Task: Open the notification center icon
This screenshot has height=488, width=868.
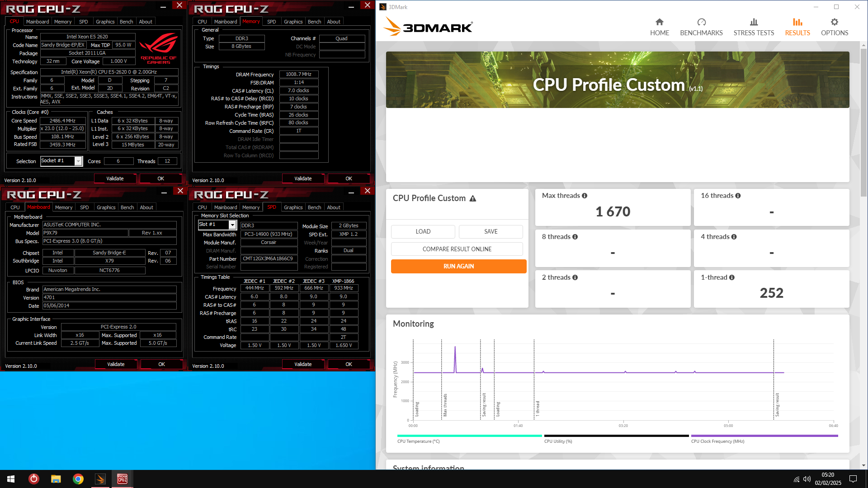Action: click(853, 479)
